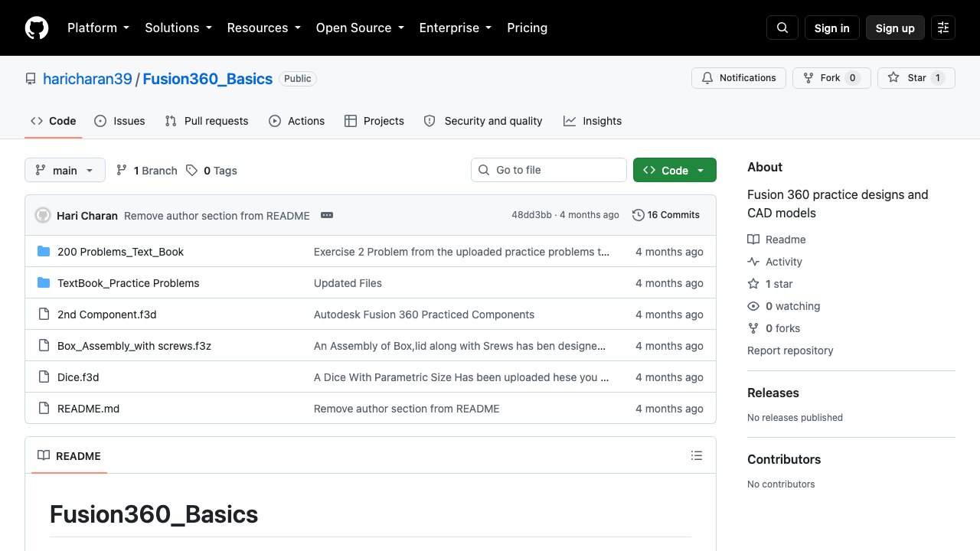Click the Notifications button

click(739, 78)
